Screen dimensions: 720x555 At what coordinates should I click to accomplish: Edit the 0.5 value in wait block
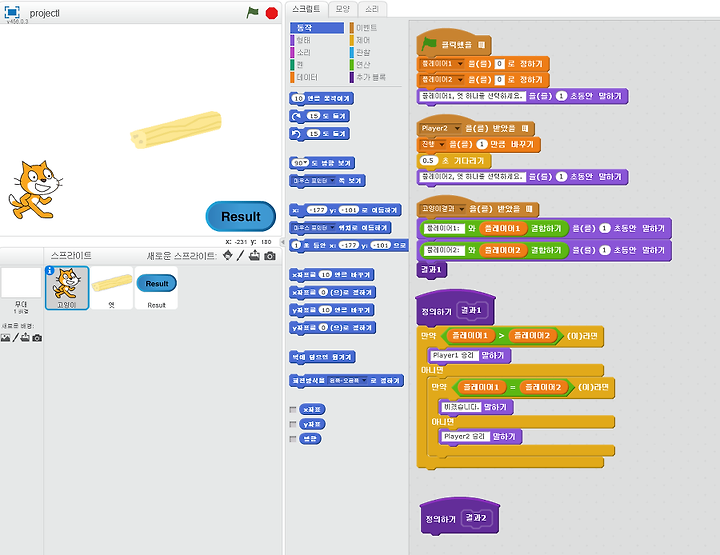tap(428, 161)
